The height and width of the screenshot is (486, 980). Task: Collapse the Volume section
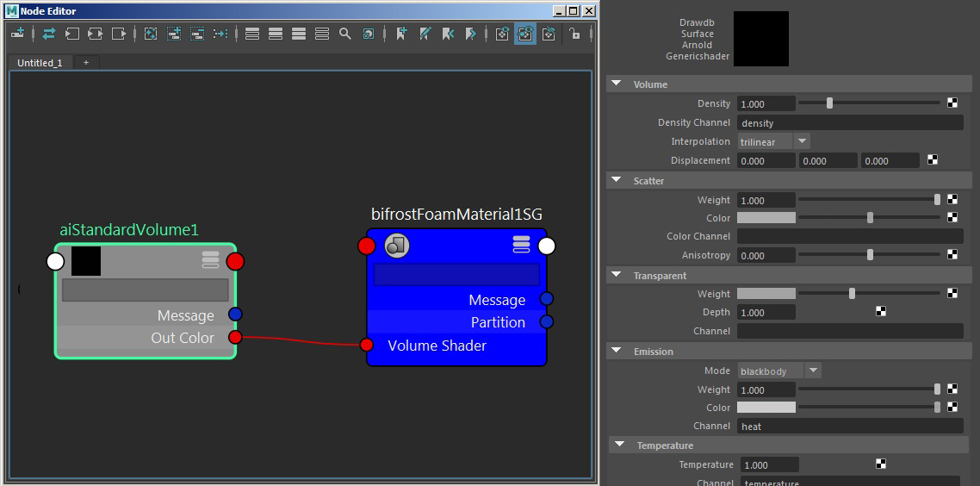(x=617, y=84)
